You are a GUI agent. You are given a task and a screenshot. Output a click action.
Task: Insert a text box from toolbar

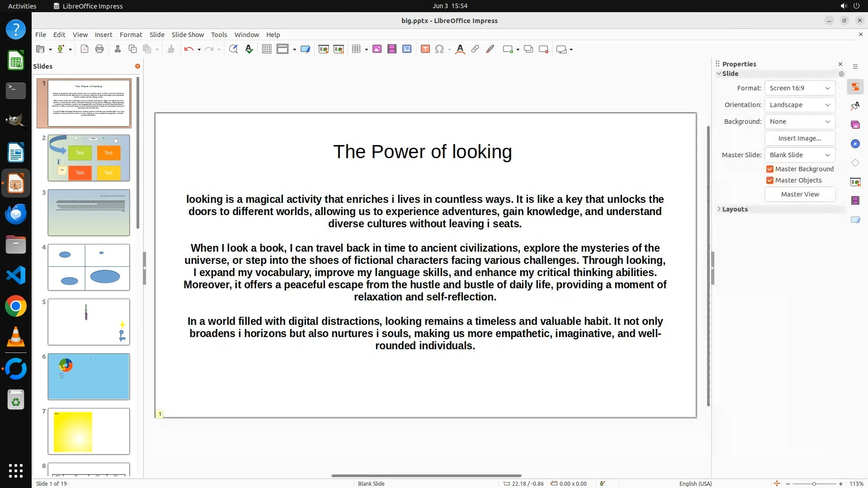tap(425, 49)
